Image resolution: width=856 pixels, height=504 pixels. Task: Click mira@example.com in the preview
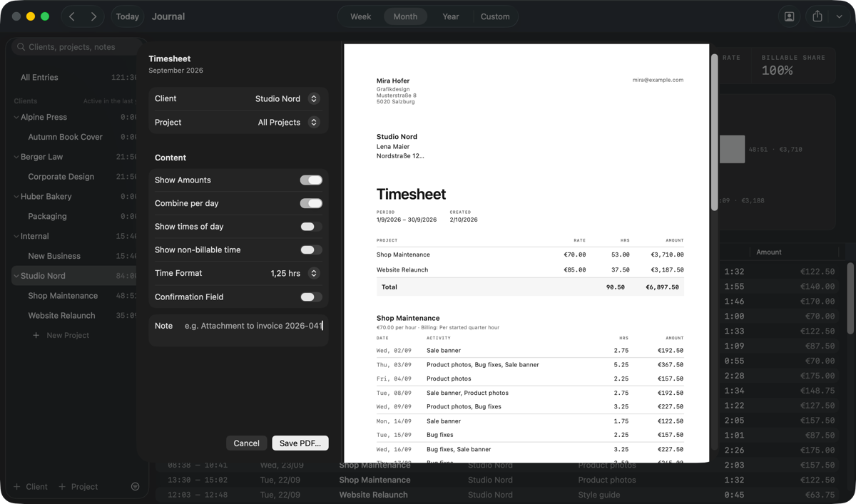tap(658, 80)
